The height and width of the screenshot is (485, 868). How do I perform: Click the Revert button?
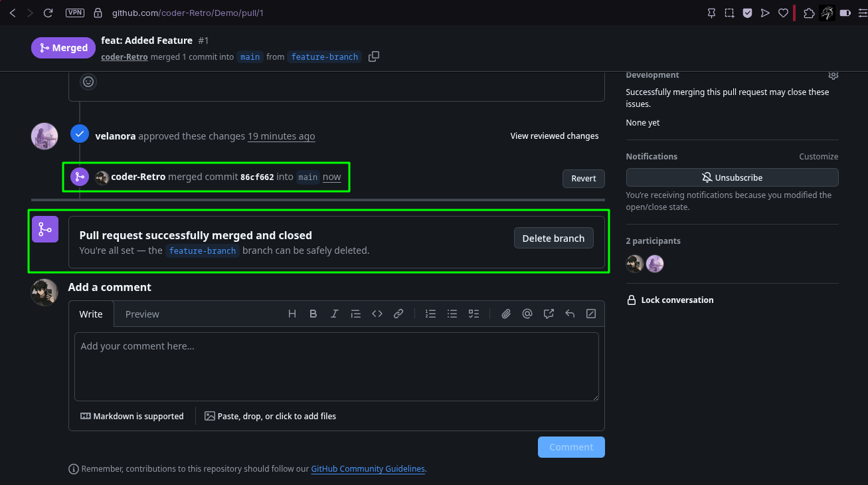click(584, 178)
